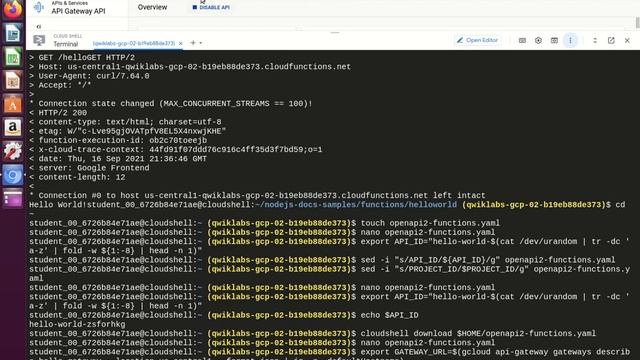
Task: Close the Cloud Shell panel
Action: pos(627,40)
